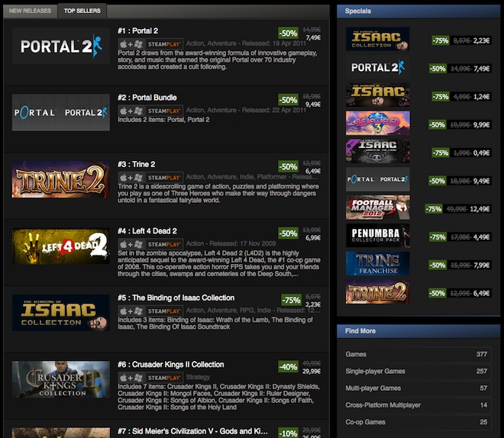Click the 2,23€ price in Specials
504x438 pixels.
click(x=481, y=40)
